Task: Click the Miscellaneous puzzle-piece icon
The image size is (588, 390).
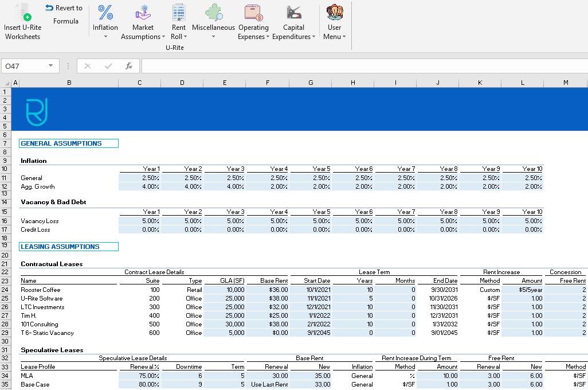Action: pyautogui.click(x=213, y=12)
